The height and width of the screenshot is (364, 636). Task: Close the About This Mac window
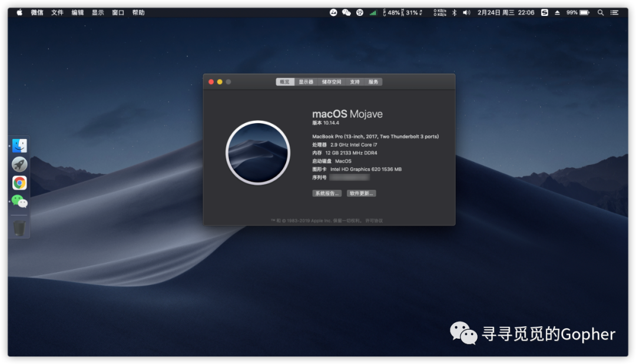pos(211,82)
